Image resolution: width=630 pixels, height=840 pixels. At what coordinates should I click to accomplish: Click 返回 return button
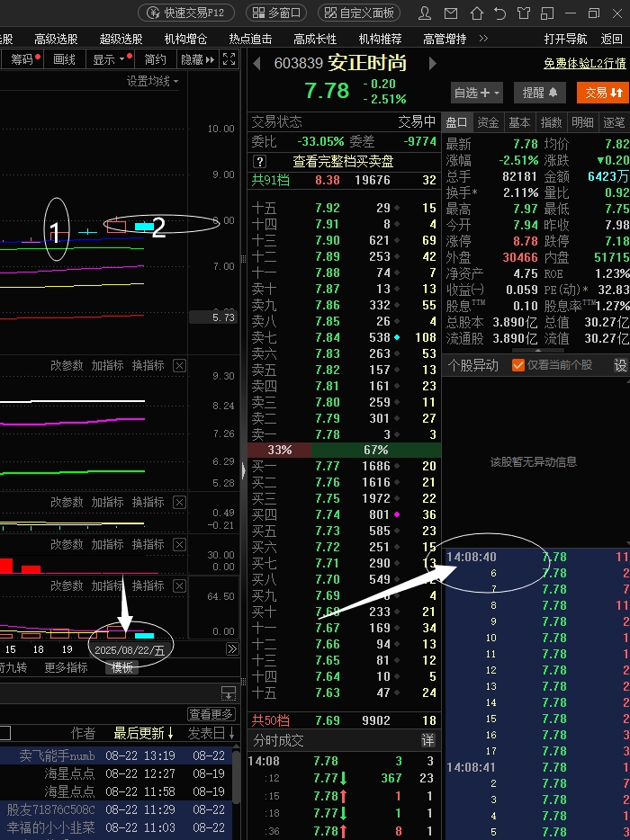coord(611,39)
